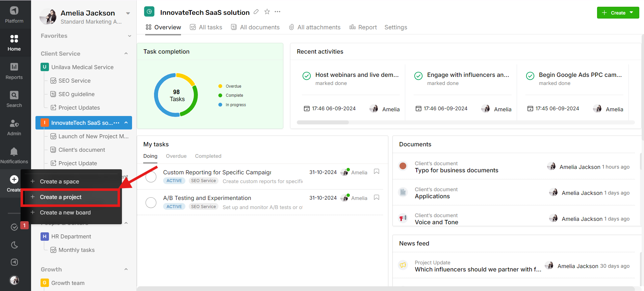Toggle done check for Begin Google Ads activity
Image resolution: width=644 pixels, height=291 pixels.
click(x=530, y=76)
